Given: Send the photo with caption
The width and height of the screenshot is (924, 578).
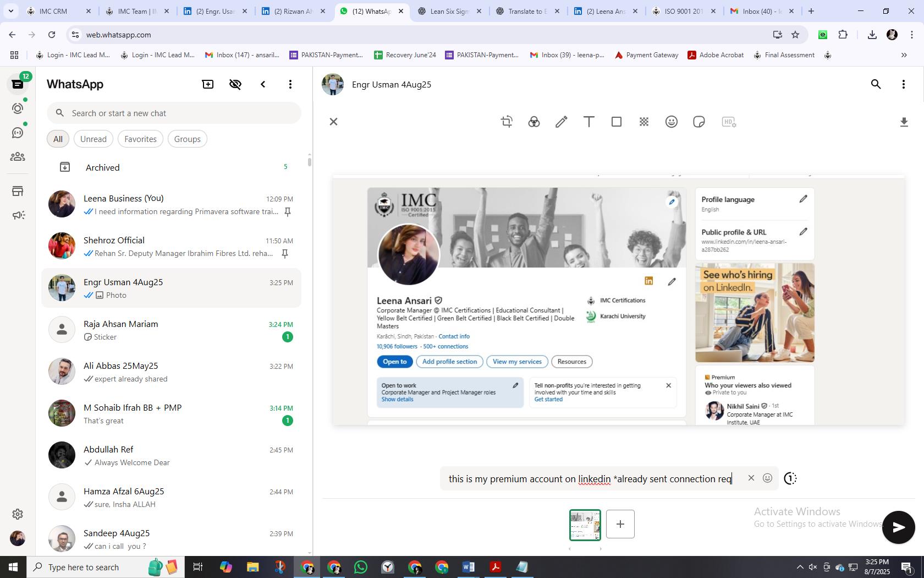Looking at the screenshot, I should pos(899,527).
